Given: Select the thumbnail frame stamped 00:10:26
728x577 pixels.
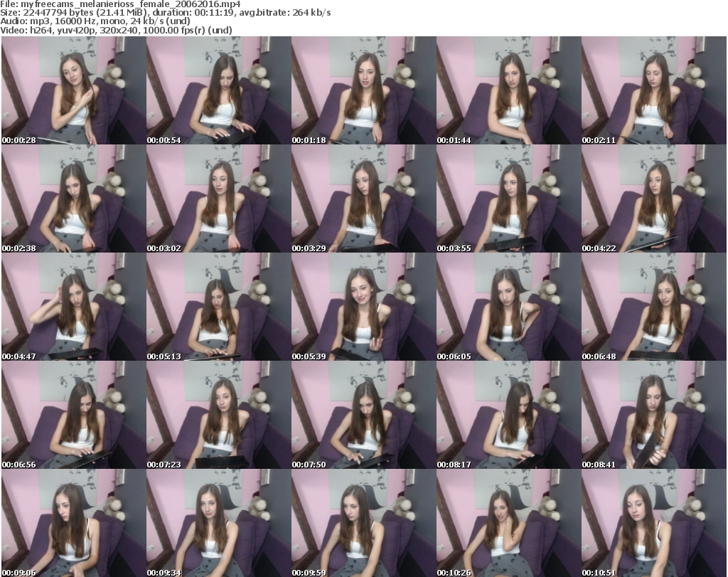Looking at the screenshot, I should click(508, 523).
